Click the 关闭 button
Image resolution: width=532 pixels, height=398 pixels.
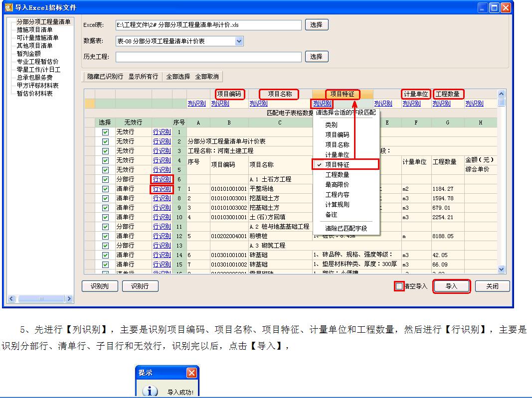[492, 286]
